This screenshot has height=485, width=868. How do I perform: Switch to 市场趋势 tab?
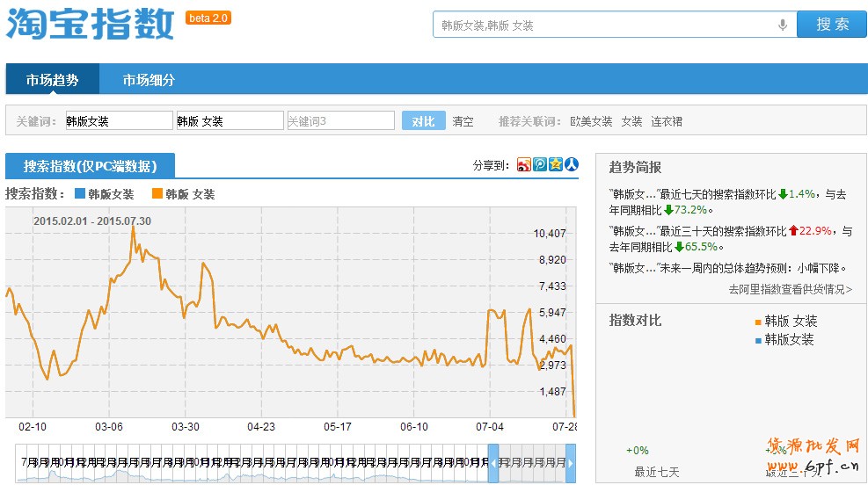point(53,79)
